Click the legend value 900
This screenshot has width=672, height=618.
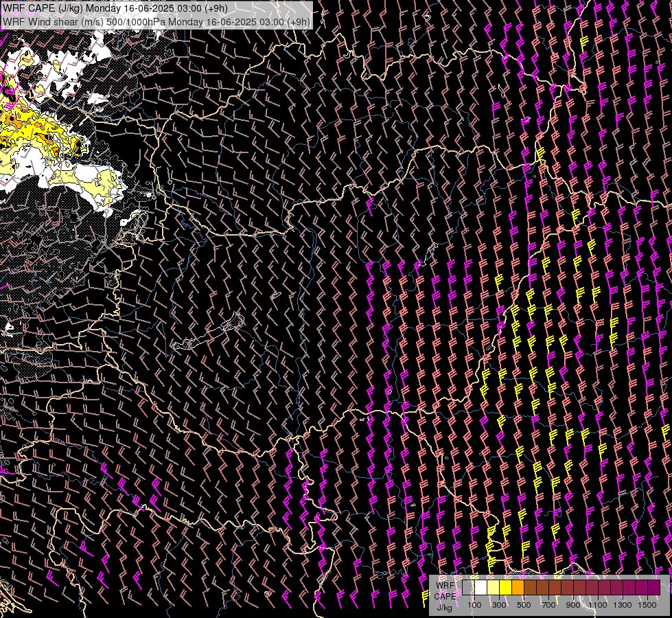[573, 605]
